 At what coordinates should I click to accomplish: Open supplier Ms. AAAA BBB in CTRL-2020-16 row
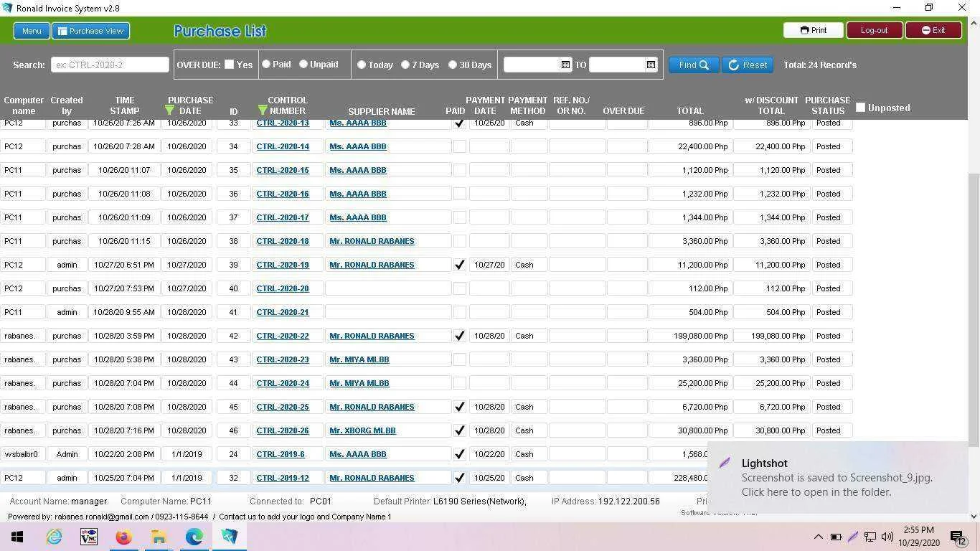(358, 194)
